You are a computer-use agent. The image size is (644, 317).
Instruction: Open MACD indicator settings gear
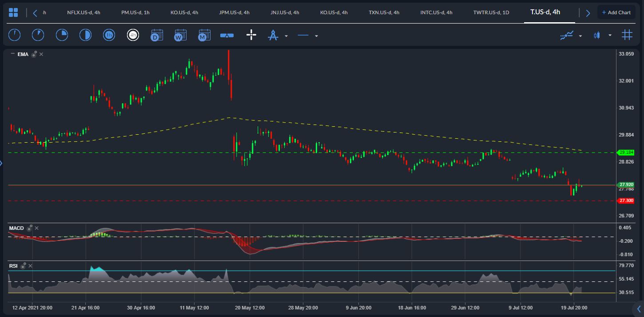coord(29,228)
